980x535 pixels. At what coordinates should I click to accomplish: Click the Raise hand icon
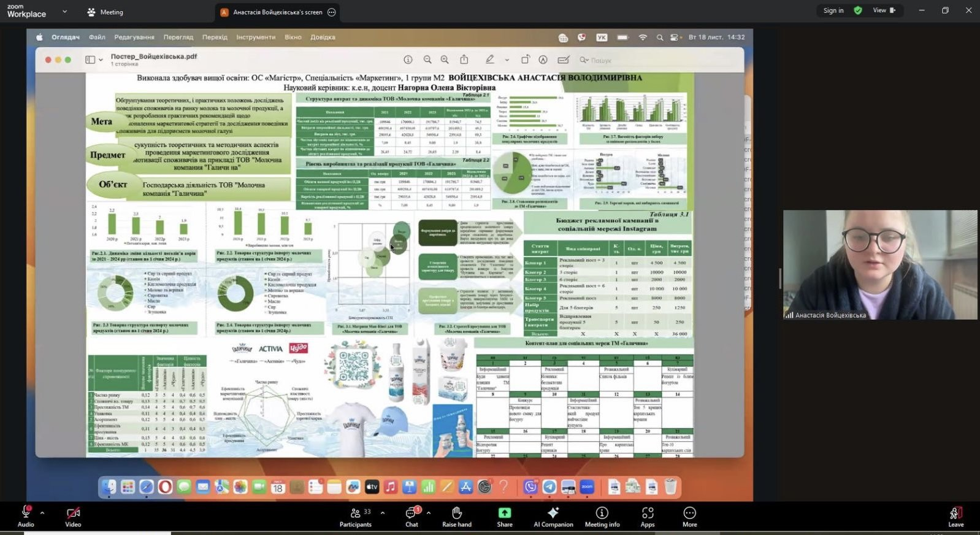[x=457, y=513]
